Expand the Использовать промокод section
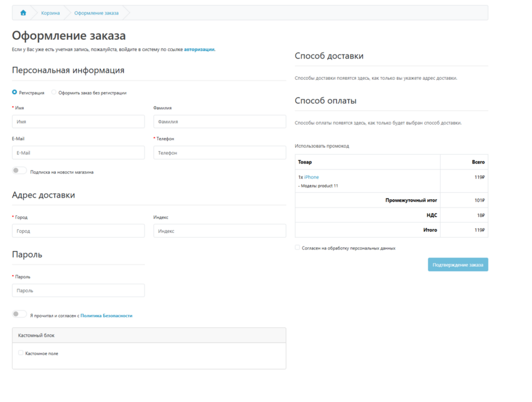 322,146
